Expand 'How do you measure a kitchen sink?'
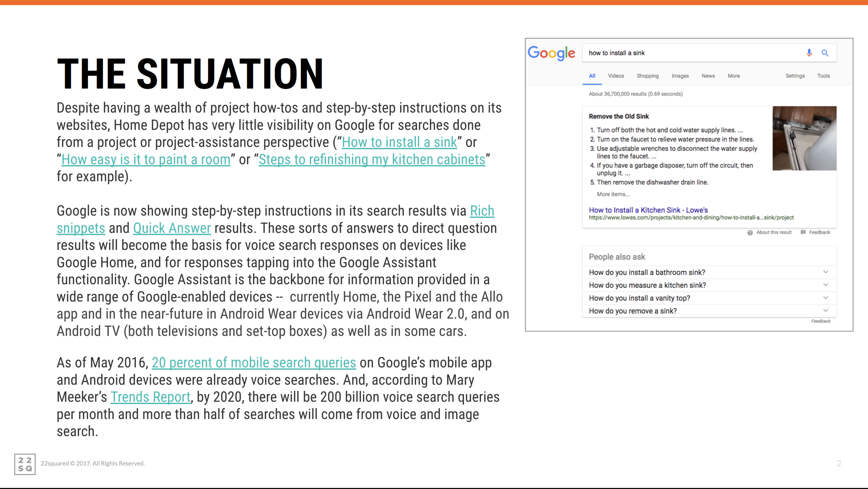 (x=709, y=285)
